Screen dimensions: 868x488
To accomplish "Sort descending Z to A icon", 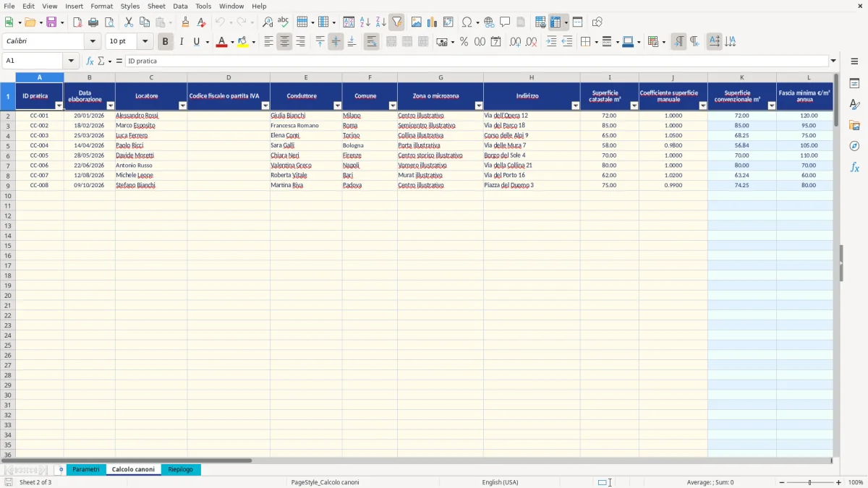I will [381, 22].
